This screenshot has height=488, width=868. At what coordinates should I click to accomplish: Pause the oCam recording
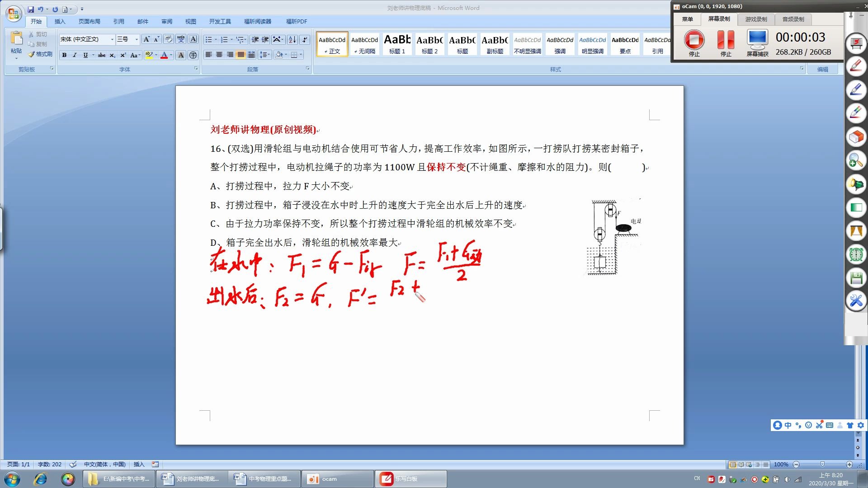tap(726, 40)
